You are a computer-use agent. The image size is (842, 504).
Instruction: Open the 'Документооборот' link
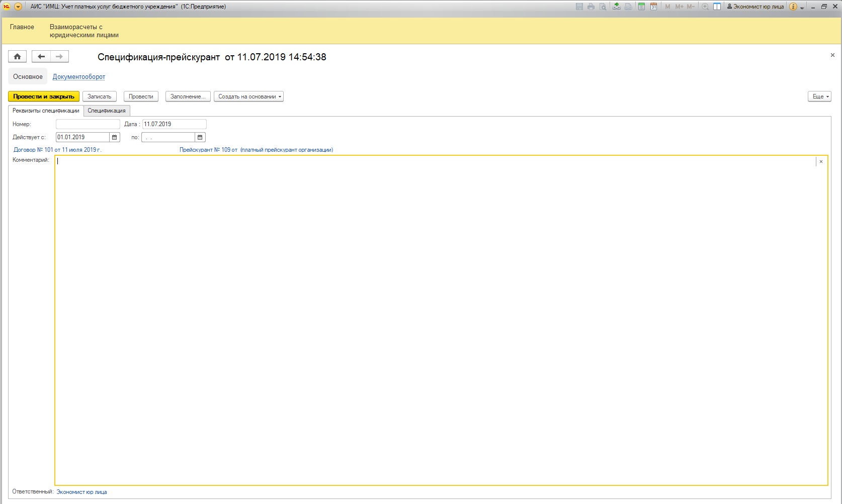click(x=79, y=77)
